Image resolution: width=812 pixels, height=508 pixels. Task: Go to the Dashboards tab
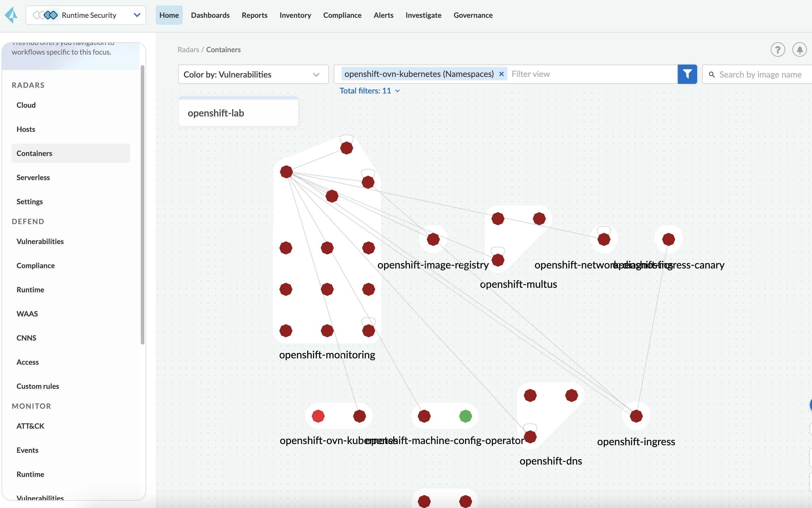coord(210,15)
